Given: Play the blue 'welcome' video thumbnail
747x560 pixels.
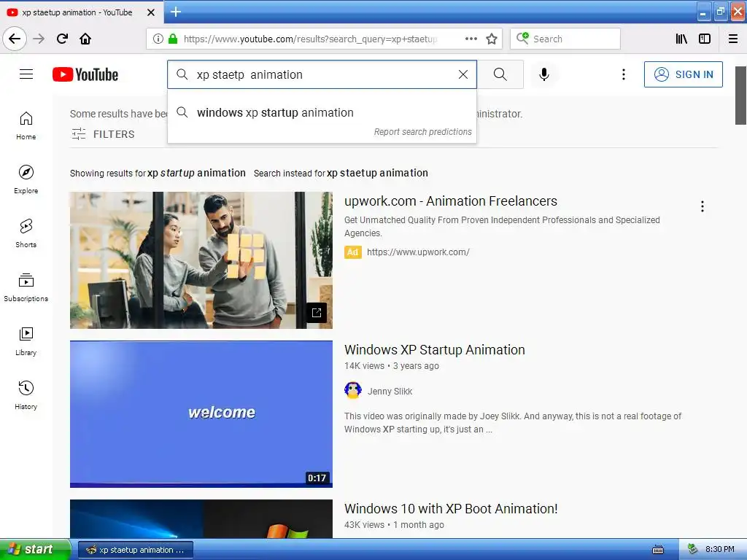Looking at the screenshot, I should click(201, 414).
